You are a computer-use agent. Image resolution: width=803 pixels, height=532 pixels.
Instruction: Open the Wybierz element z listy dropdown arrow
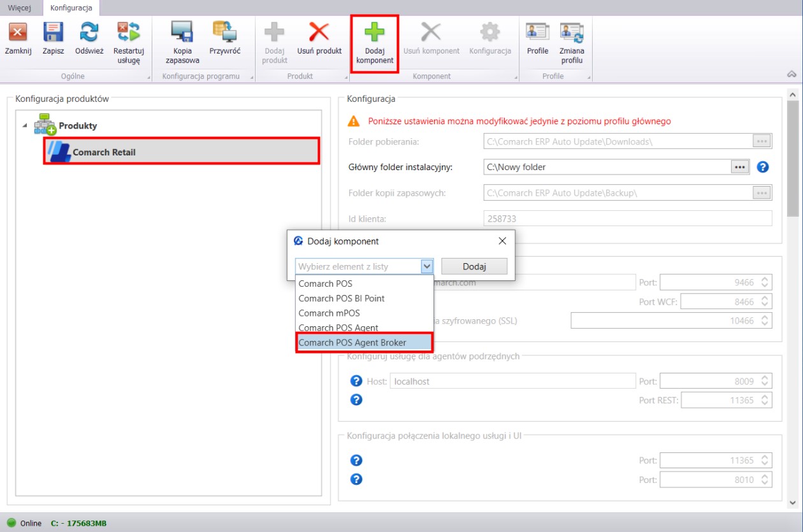(x=427, y=266)
